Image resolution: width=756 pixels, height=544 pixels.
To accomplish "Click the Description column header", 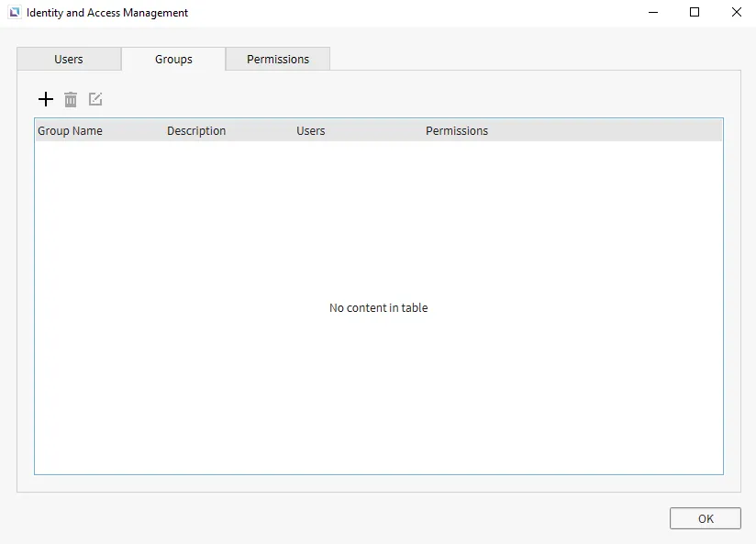I will 196,131.
